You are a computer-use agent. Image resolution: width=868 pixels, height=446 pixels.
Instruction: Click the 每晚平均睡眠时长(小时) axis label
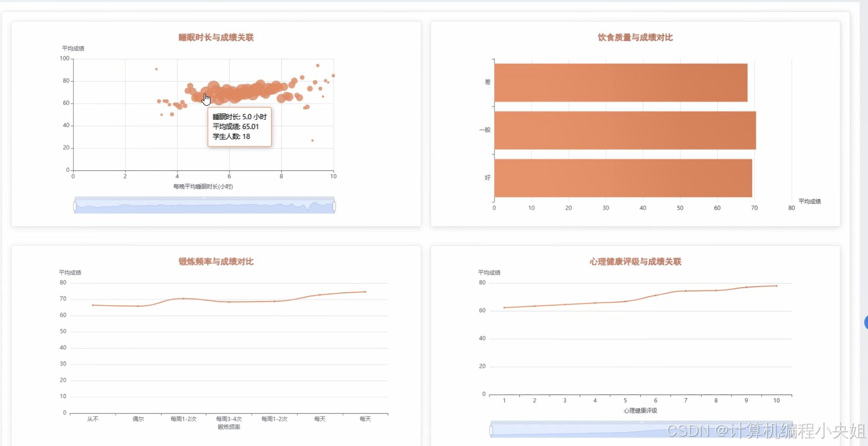(x=203, y=187)
